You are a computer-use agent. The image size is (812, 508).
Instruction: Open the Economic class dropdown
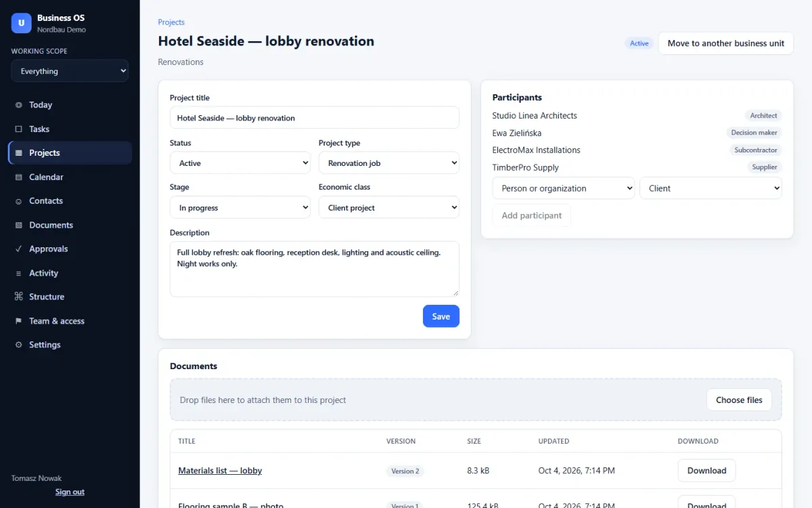[389, 208]
